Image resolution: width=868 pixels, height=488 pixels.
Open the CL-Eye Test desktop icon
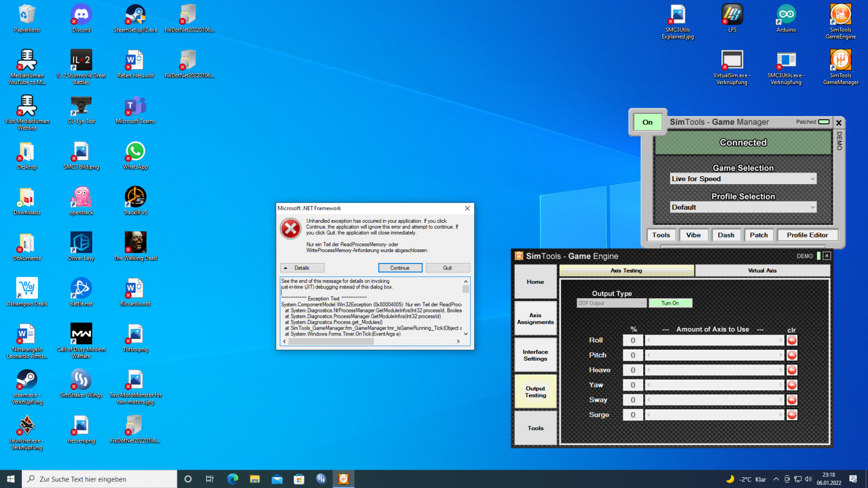(81, 110)
